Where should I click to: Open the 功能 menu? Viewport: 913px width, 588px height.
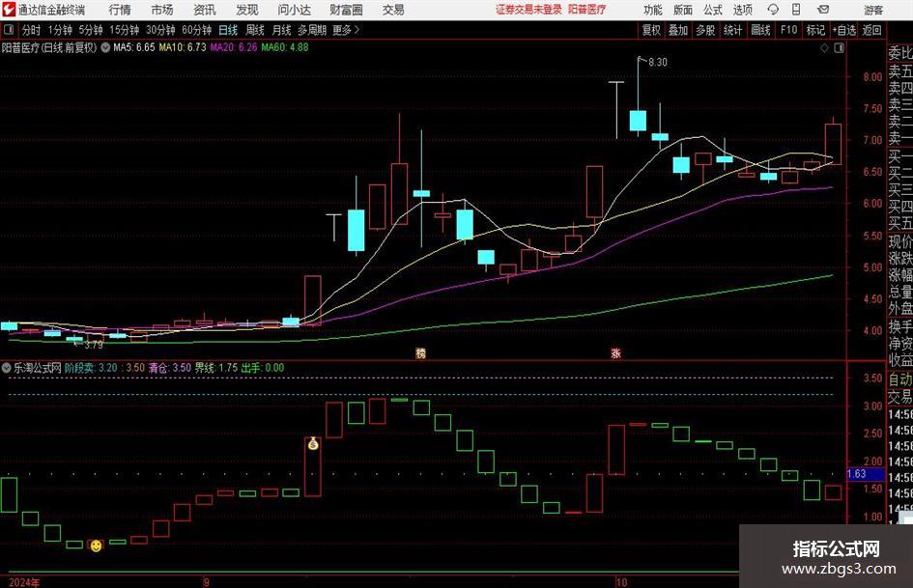pos(653,10)
